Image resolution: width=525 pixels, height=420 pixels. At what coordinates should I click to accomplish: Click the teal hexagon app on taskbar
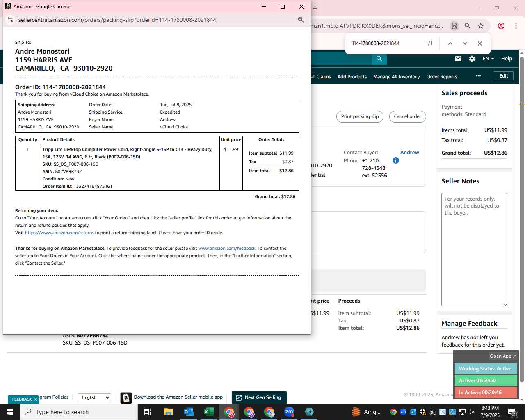coord(309,412)
